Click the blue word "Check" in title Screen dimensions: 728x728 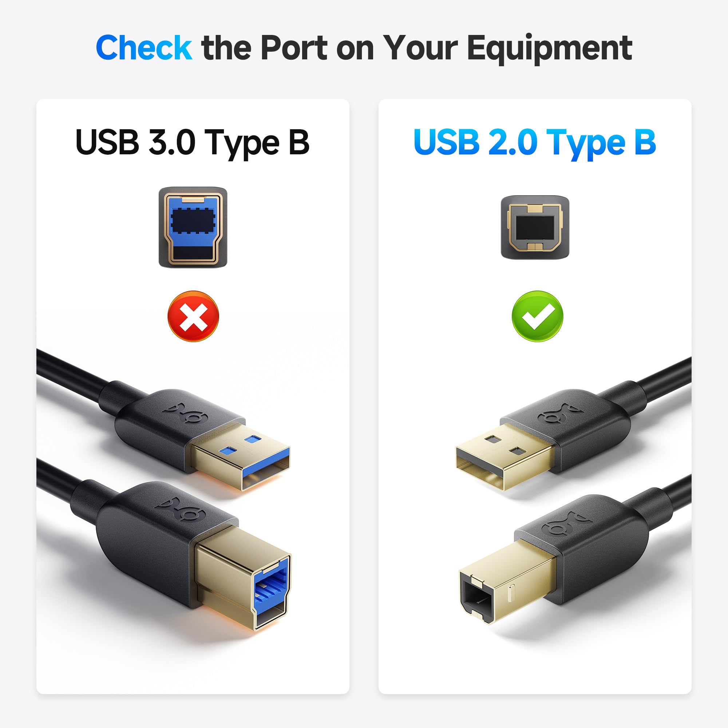click(144, 47)
